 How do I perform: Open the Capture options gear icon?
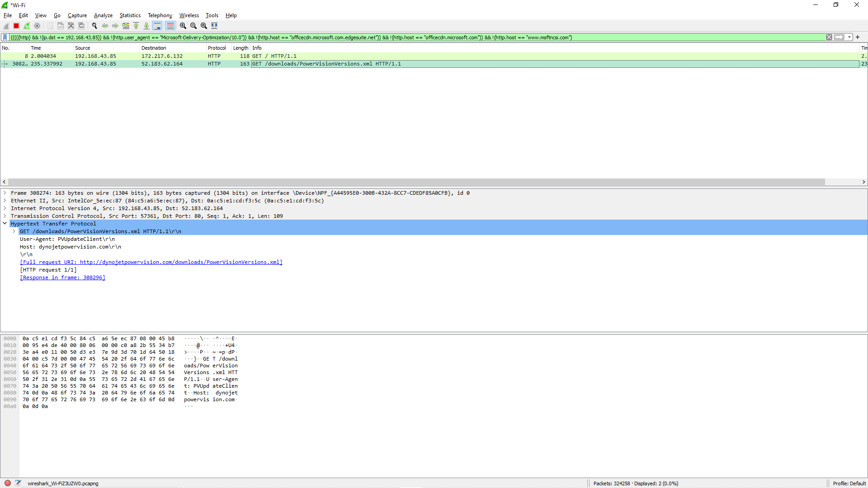[37, 26]
